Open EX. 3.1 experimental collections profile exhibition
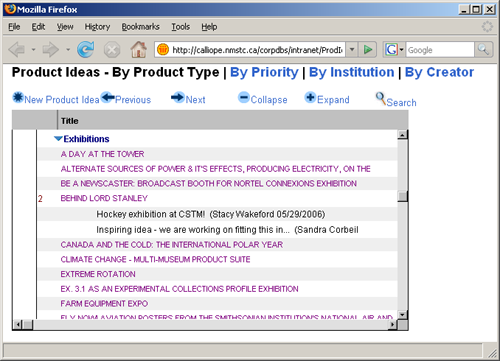The width and height of the screenshot is (500, 361). pos(179,289)
